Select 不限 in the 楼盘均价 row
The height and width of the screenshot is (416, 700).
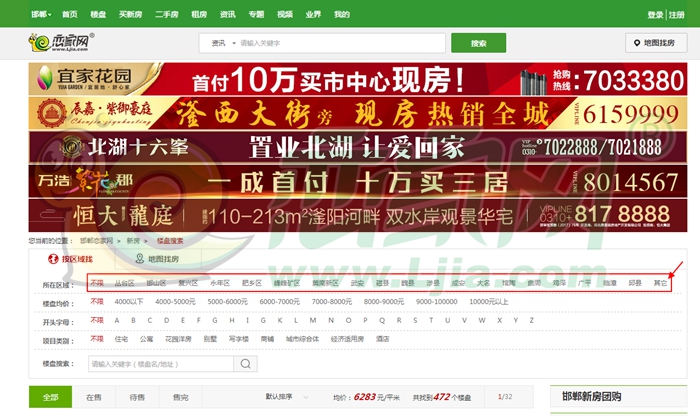[97, 302]
